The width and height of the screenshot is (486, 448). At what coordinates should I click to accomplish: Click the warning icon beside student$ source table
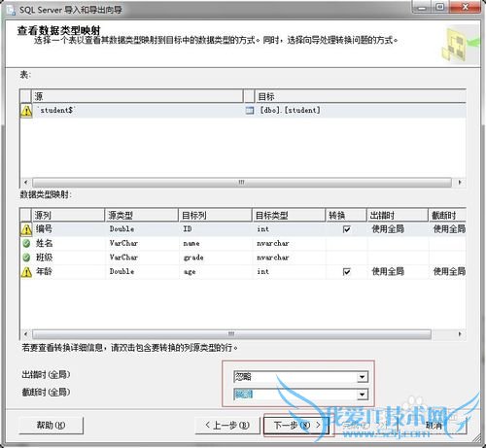tap(26, 111)
